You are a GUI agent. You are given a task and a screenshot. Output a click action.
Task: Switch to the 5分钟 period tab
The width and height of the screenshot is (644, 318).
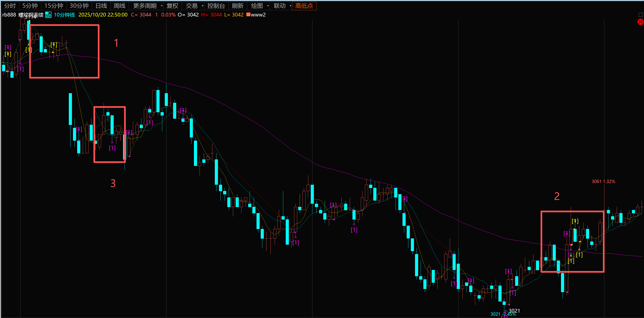pyautogui.click(x=30, y=6)
